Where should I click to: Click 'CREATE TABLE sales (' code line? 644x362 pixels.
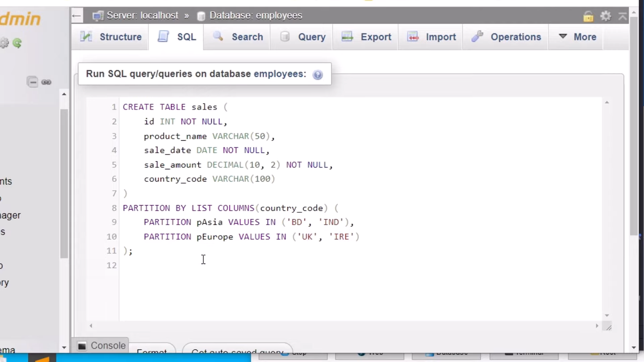coord(175,107)
